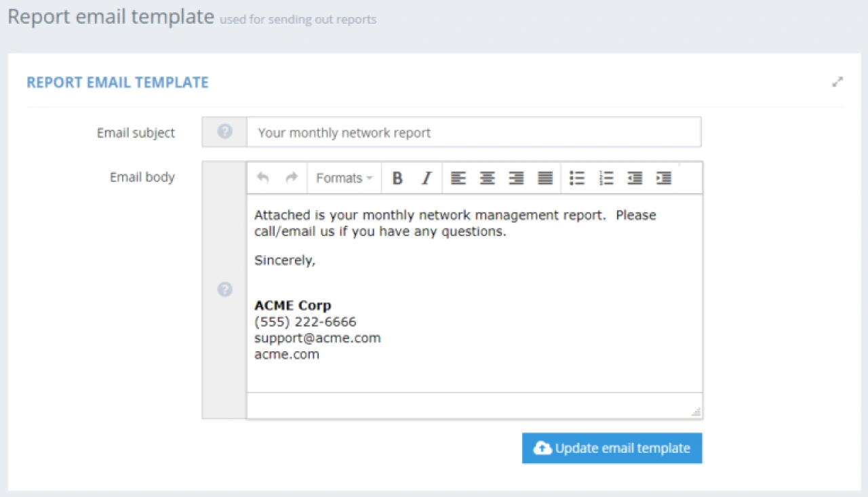Insert a numbered list
Image resolution: width=868 pixels, height=497 pixels.
point(606,178)
